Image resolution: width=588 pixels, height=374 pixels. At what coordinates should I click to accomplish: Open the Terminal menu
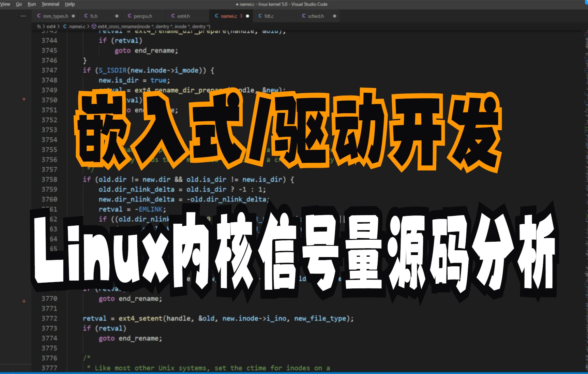click(50, 4)
